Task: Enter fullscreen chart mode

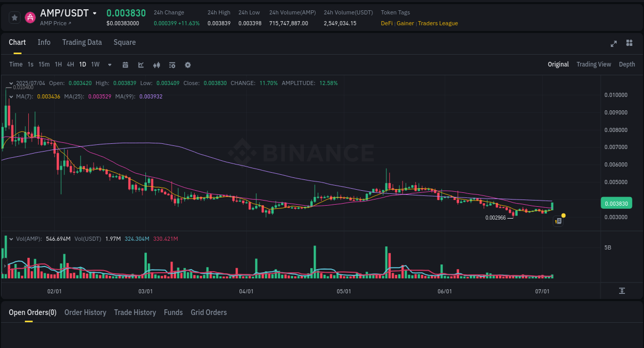Action: pos(614,44)
